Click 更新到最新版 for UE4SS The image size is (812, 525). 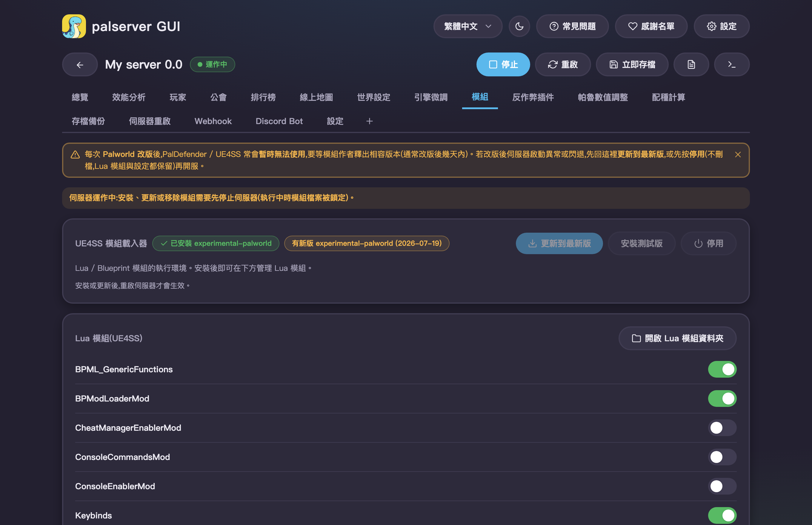coord(559,243)
